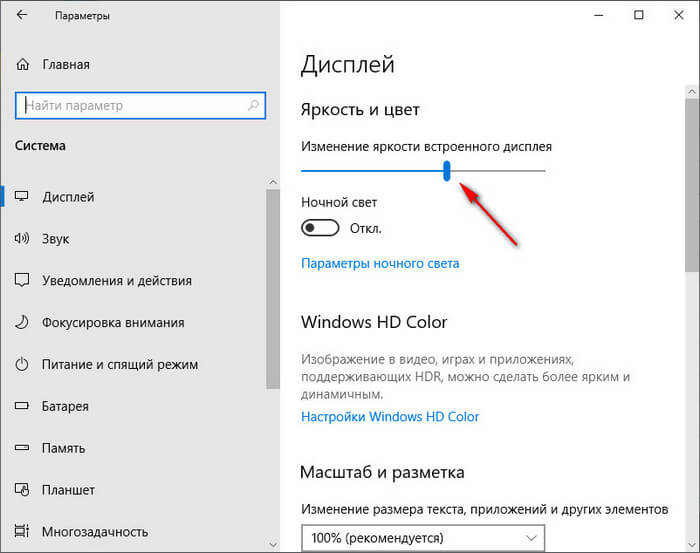
Task: Click the Дисплей monitor icon
Action: click(x=22, y=197)
